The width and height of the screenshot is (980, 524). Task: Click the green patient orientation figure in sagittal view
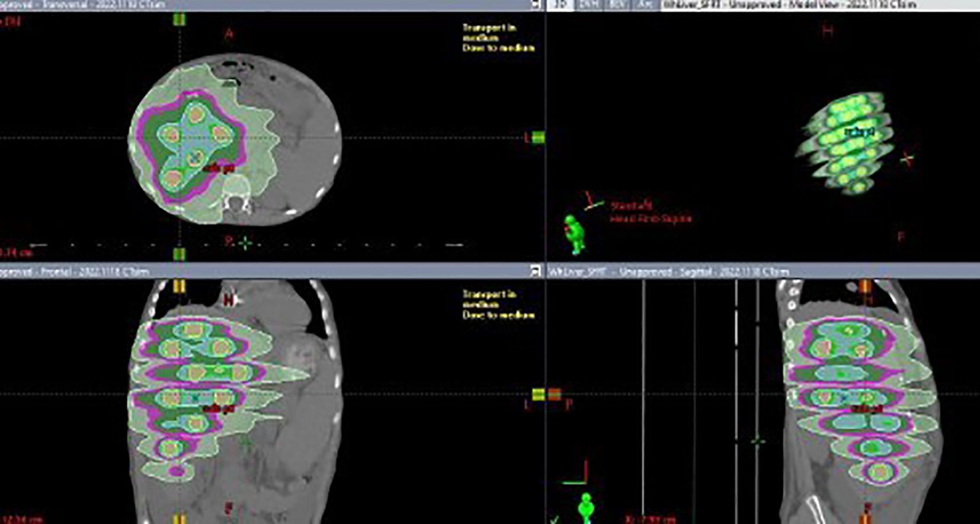[x=587, y=508]
